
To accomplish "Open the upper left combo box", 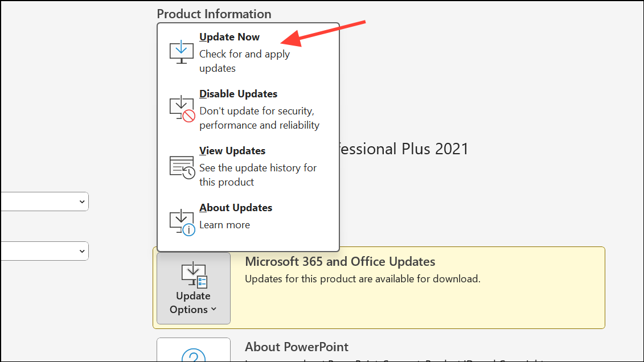I will [x=44, y=201].
